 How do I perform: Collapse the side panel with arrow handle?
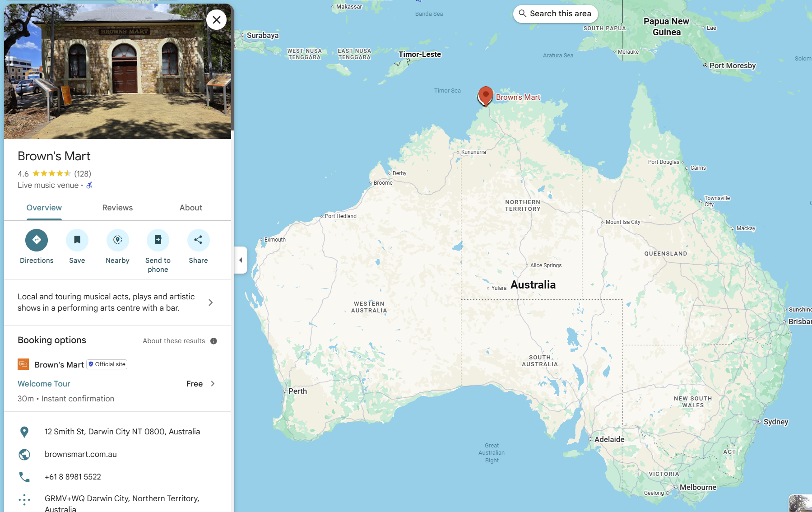click(x=241, y=260)
